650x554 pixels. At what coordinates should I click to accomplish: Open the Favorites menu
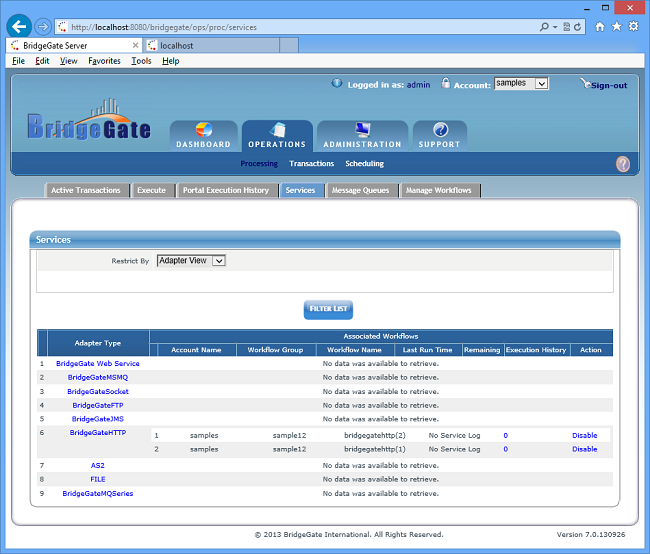[x=104, y=61]
